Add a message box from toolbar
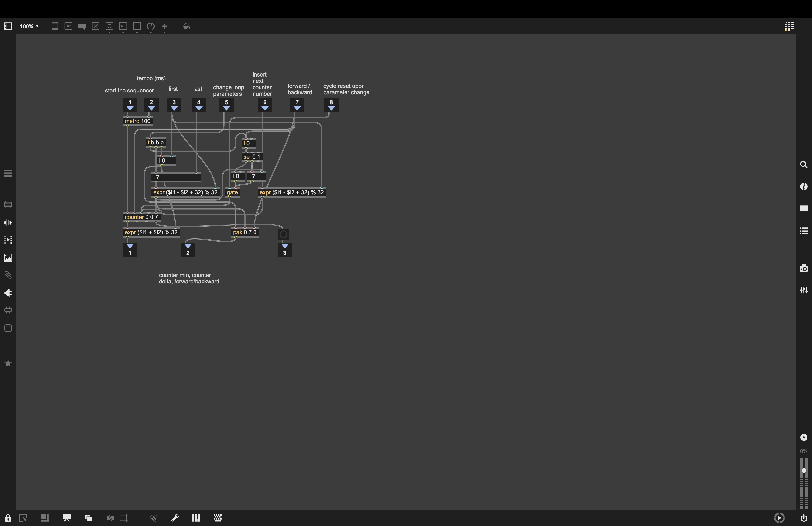 (x=68, y=26)
